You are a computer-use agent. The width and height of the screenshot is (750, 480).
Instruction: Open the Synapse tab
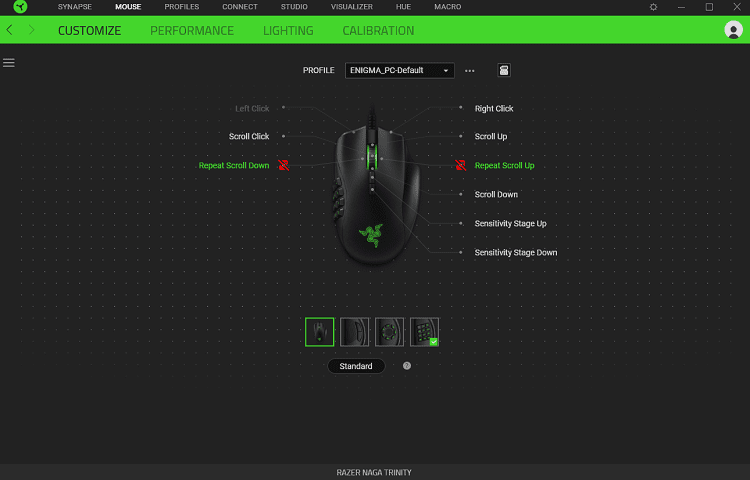point(75,7)
